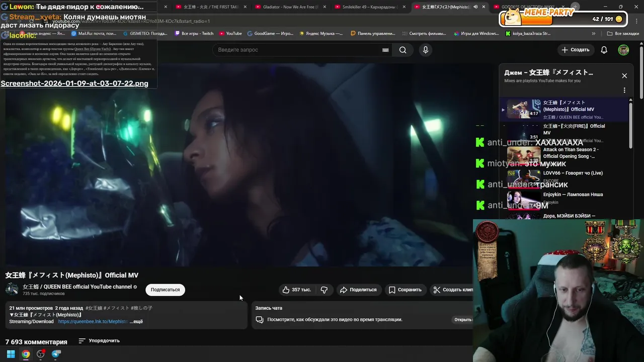Image resolution: width=644 pixels, height=362 pixels.
Task: Mute the Mephisto tab audio icon
Action: point(475,7)
